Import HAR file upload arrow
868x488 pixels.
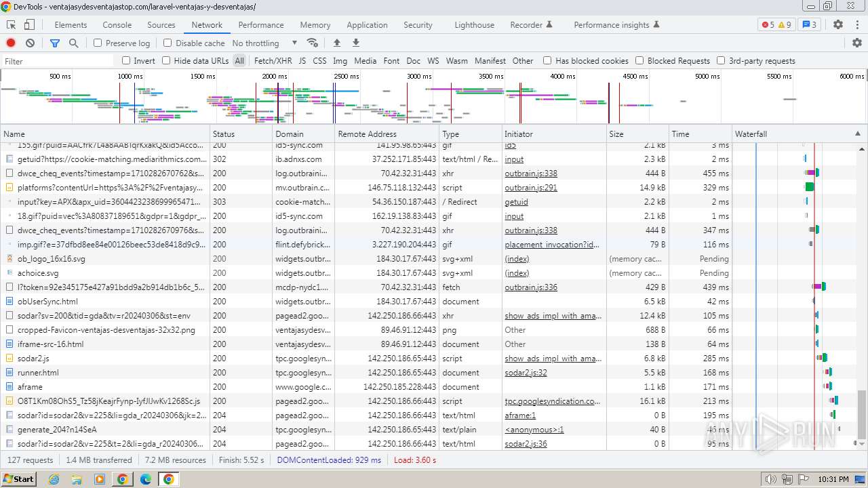tap(337, 43)
